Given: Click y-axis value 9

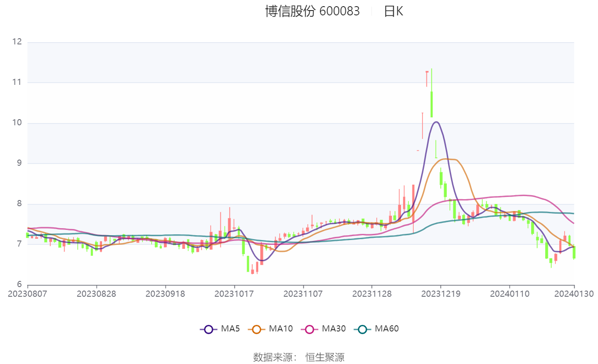Looking at the screenshot, I should tap(19, 163).
